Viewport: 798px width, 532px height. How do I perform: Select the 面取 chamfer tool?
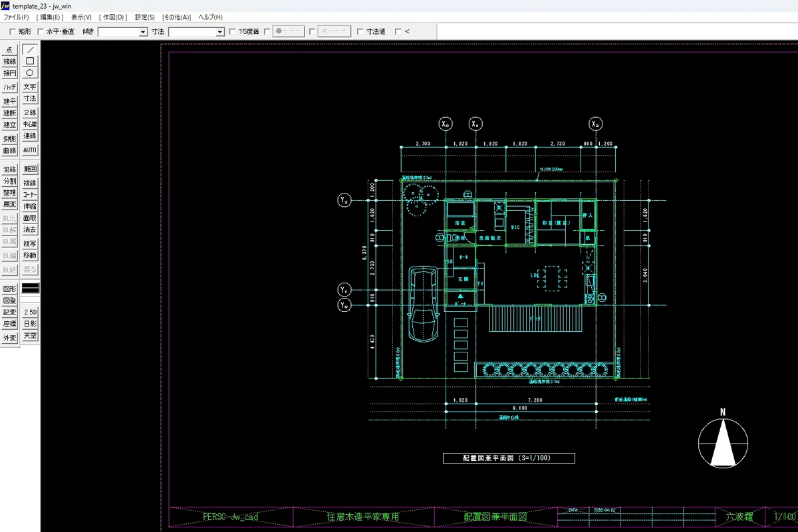pos(30,217)
